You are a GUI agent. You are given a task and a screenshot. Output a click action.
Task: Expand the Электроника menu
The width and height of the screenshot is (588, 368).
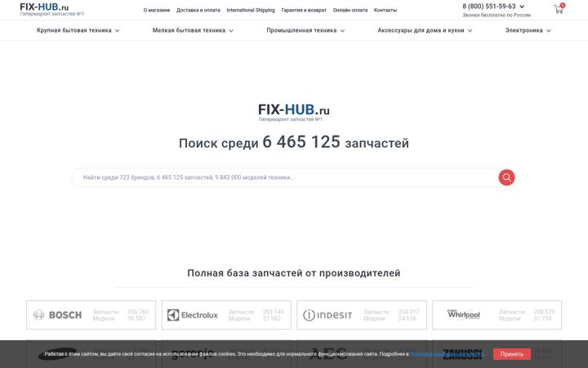[x=528, y=30]
